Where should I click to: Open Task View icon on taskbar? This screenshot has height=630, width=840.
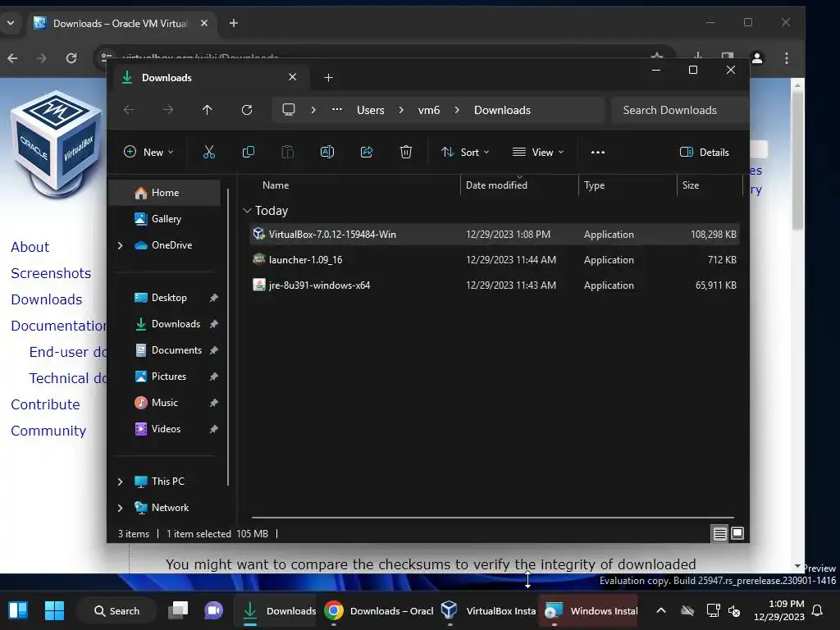(x=178, y=610)
